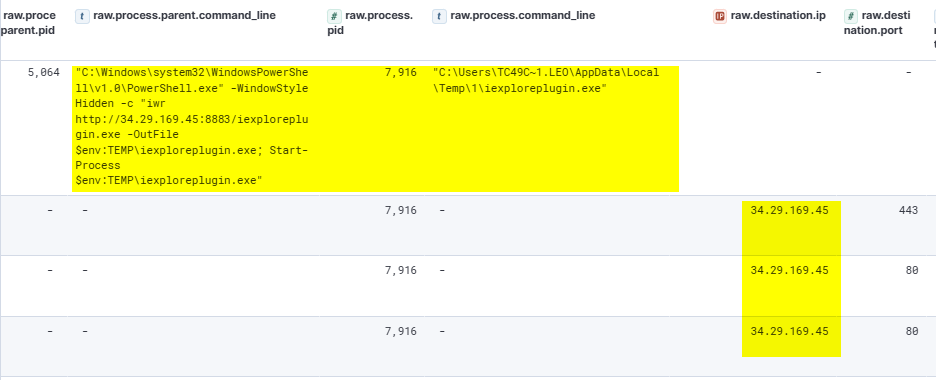
Task: Select parent pid dash in port 443 row
Action: click(50, 210)
